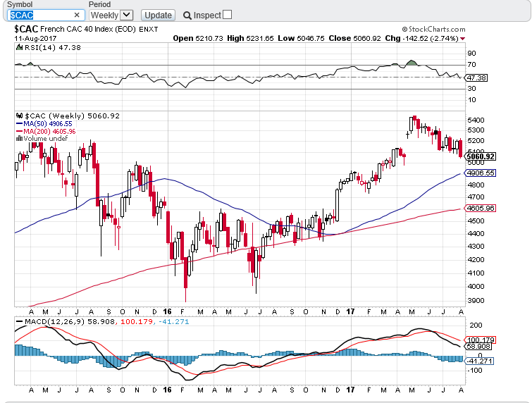Click the StockCharts.com watermark text link
The image size is (532, 403).
(x=437, y=29)
